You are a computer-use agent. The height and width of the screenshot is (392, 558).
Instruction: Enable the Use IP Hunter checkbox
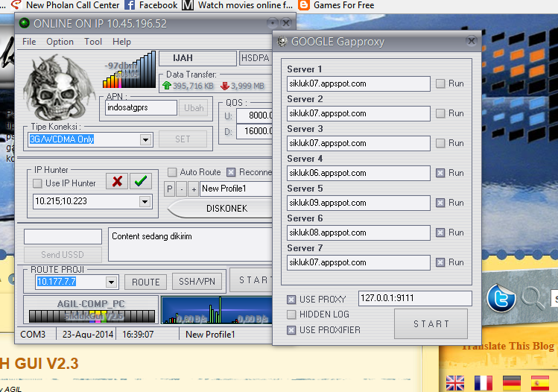click(37, 183)
